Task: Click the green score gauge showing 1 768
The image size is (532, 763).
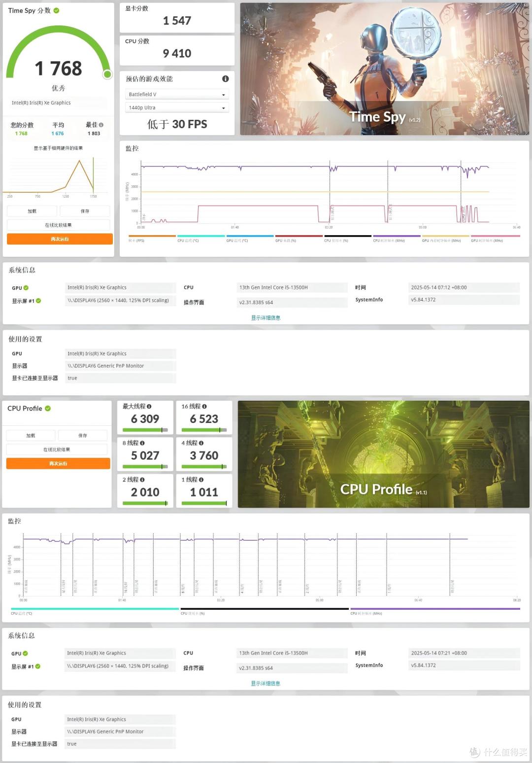Action: coord(58,53)
